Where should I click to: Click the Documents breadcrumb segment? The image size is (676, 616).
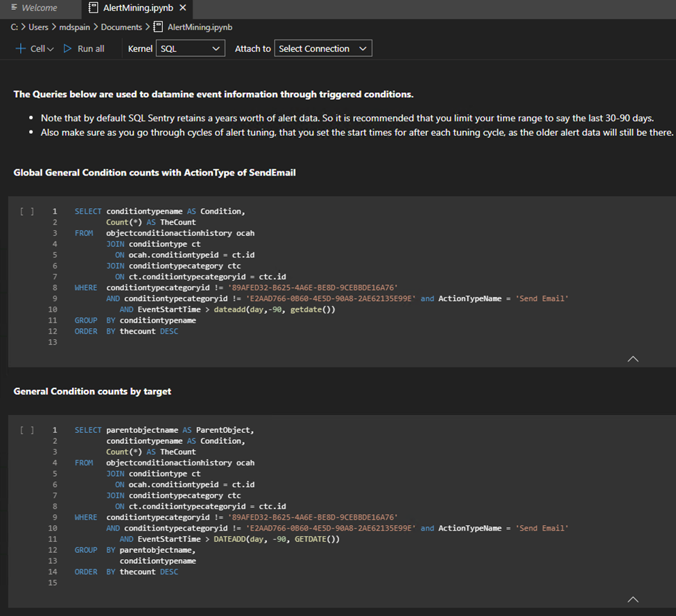point(121,27)
